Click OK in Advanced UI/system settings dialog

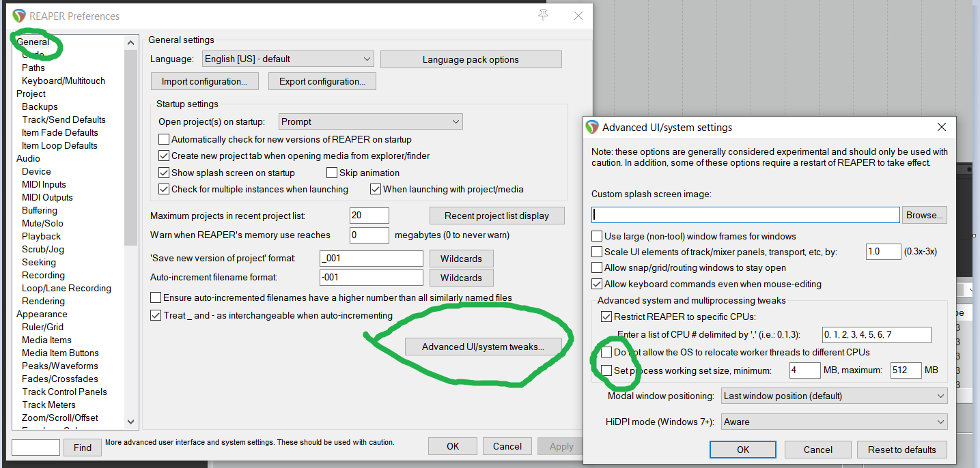point(743,450)
